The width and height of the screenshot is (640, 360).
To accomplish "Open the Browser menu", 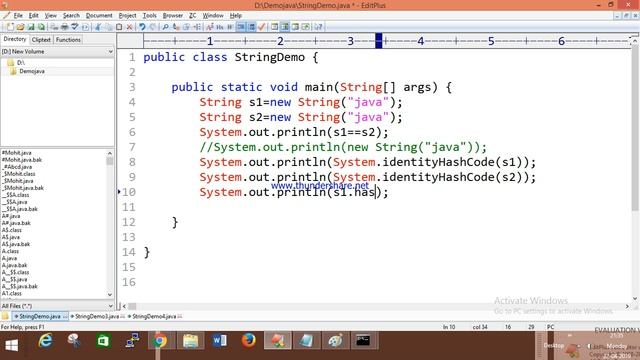I will pos(173,16).
